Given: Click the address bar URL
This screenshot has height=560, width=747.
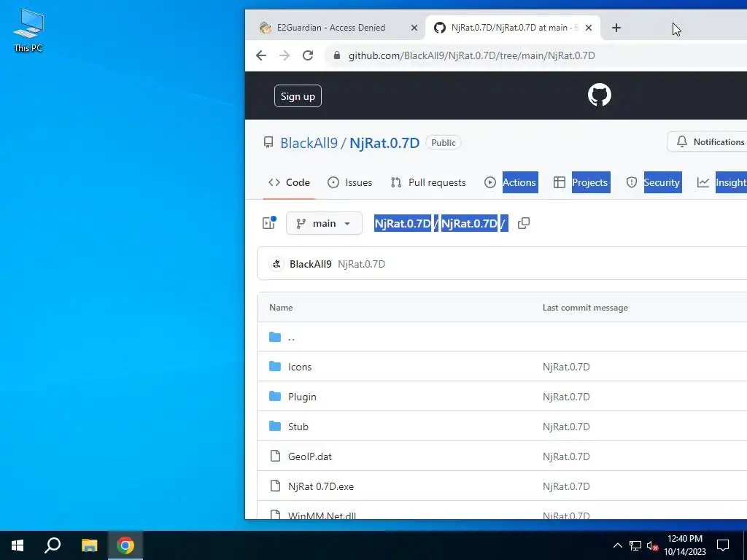Looking at the screenshot, I should coord(472,55).
